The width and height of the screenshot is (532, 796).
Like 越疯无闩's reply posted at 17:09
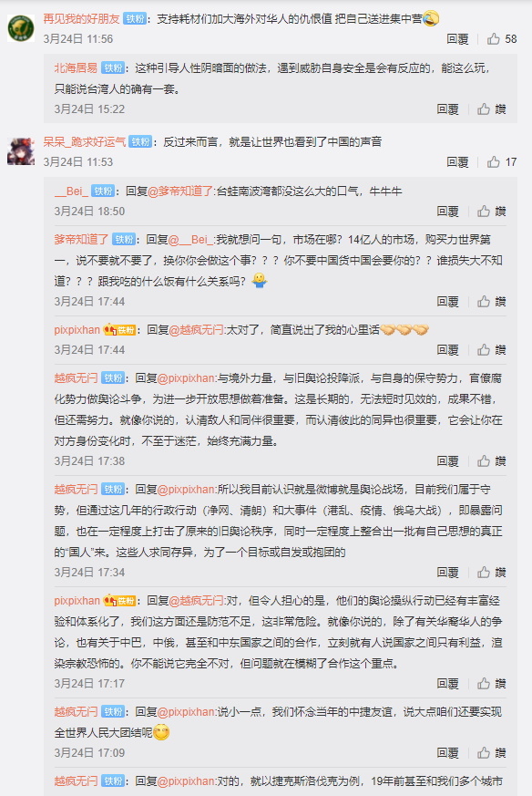click(x=491, y=753)
